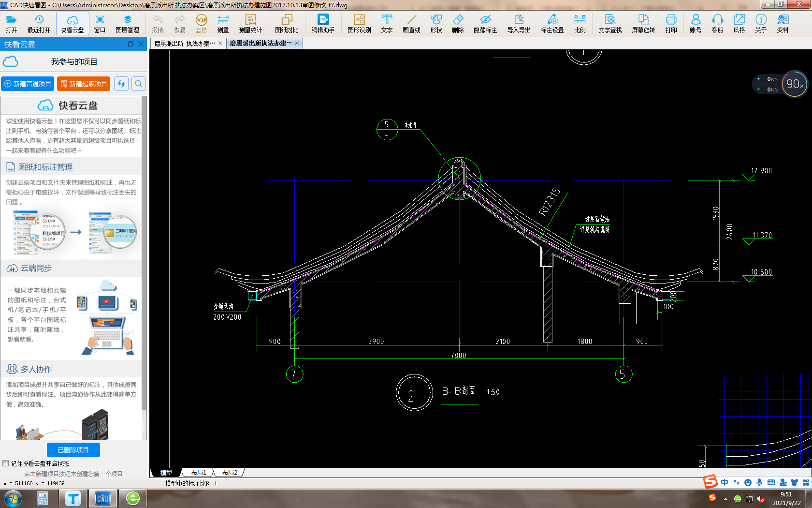Close the active 磨黑派出所执法办建 tab
This screenshot has width=812, height=508.
(297, 43)
